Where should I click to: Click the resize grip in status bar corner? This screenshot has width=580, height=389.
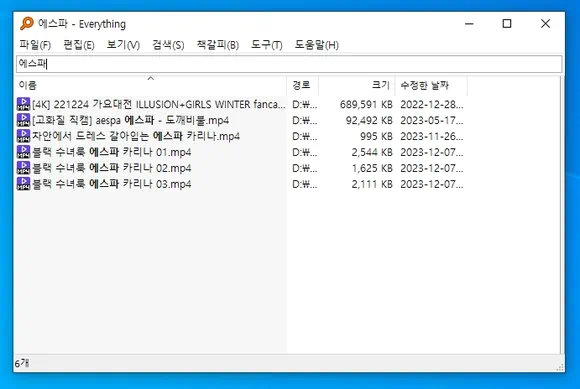tap(560, 367)
